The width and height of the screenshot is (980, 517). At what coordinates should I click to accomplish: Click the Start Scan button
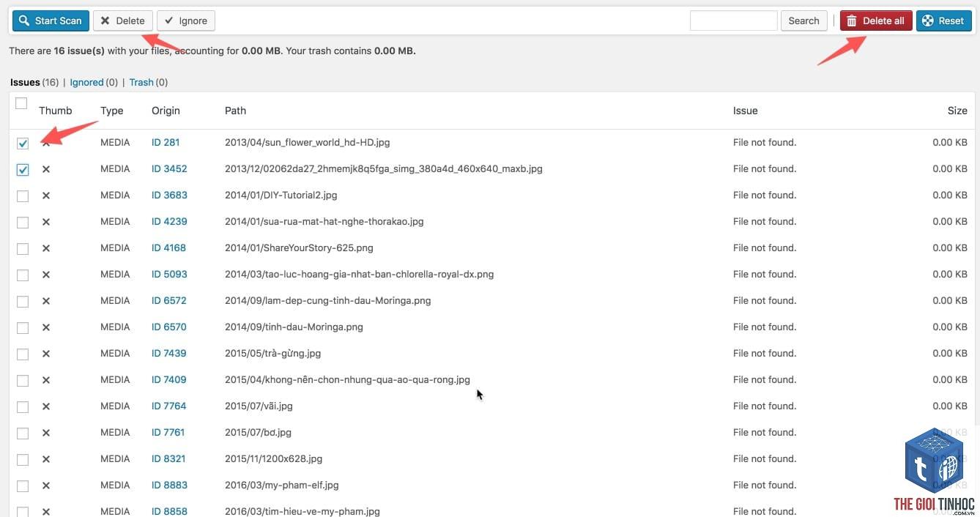tap(51, 21)
